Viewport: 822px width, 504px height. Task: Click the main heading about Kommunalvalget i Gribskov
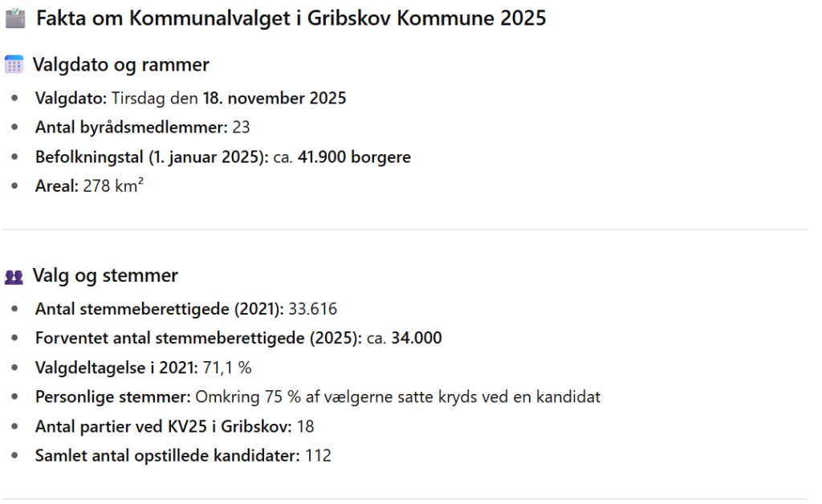291,18
